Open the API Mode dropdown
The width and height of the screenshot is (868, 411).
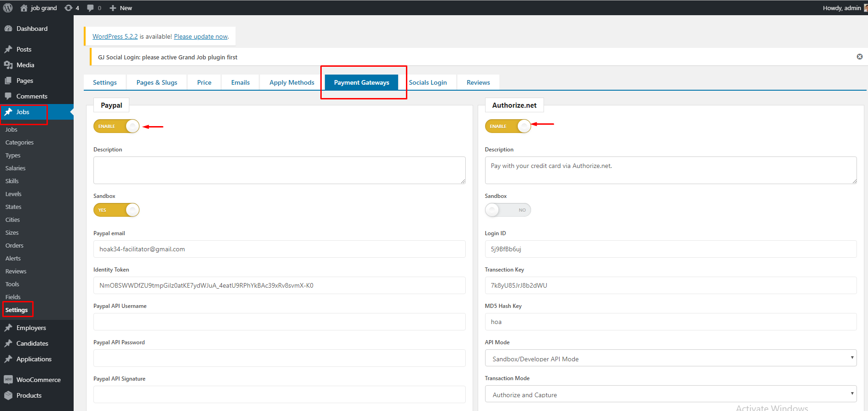(671, 358)
